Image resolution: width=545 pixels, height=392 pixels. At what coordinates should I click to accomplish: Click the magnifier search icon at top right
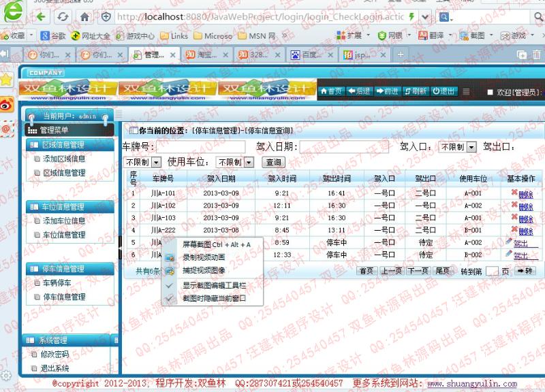pos(538,16)
